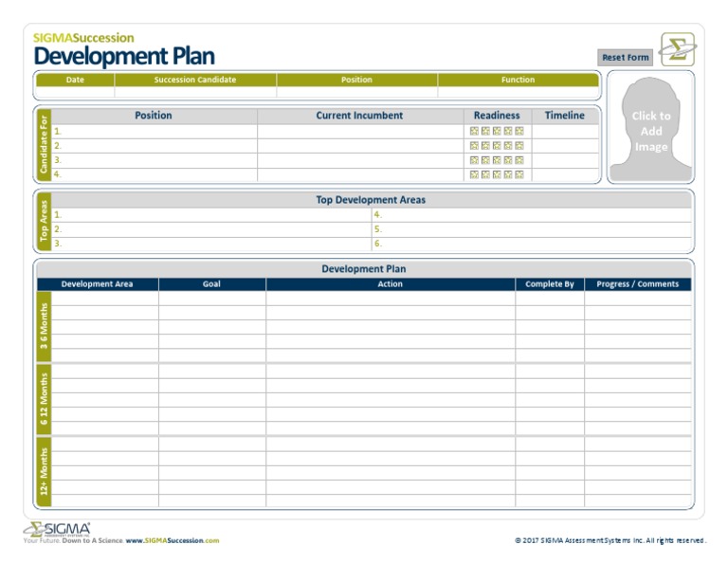Click Current Incumbent field in row 3
The image size is (728, 563).
coord(361,160)
